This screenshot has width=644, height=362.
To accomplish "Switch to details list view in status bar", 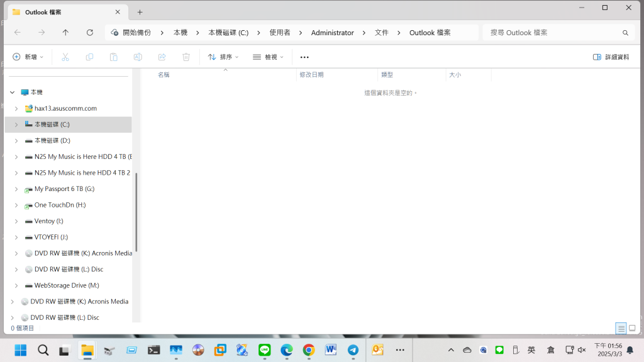I will pyautogui.click(x=621, y=328).
